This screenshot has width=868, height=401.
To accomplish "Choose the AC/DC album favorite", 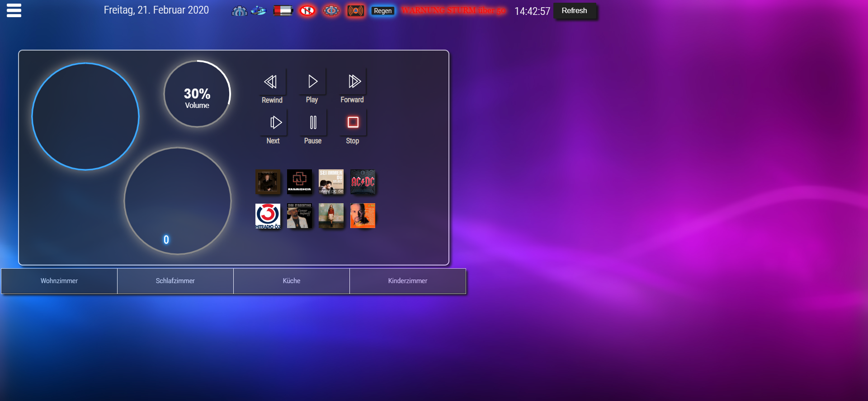I will [x=363, y=182].
